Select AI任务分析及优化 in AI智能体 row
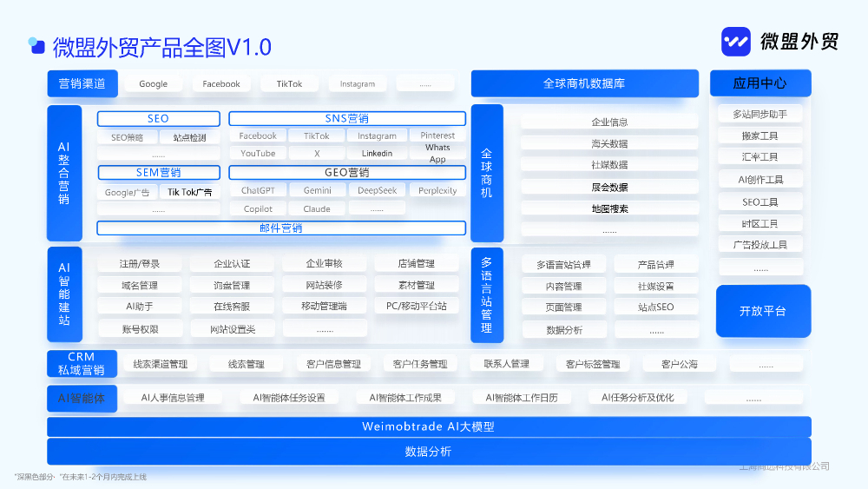 click(638, 398)
